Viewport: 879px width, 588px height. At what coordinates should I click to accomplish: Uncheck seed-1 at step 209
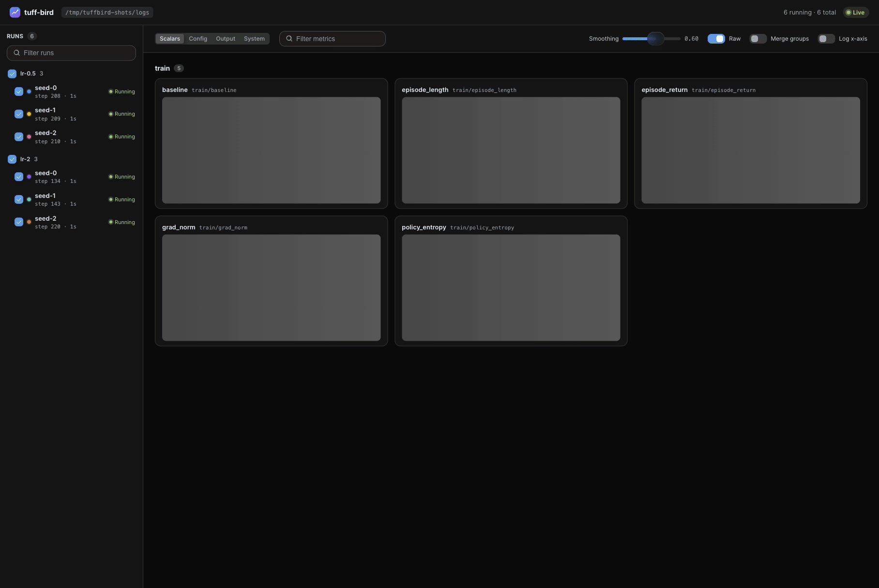click(x=19, y=114)
